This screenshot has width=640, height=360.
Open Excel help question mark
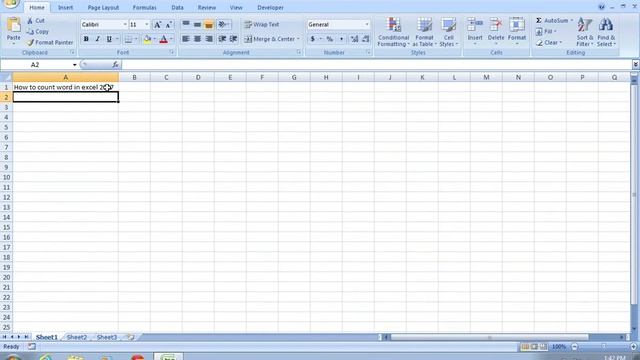coord(601,7)
